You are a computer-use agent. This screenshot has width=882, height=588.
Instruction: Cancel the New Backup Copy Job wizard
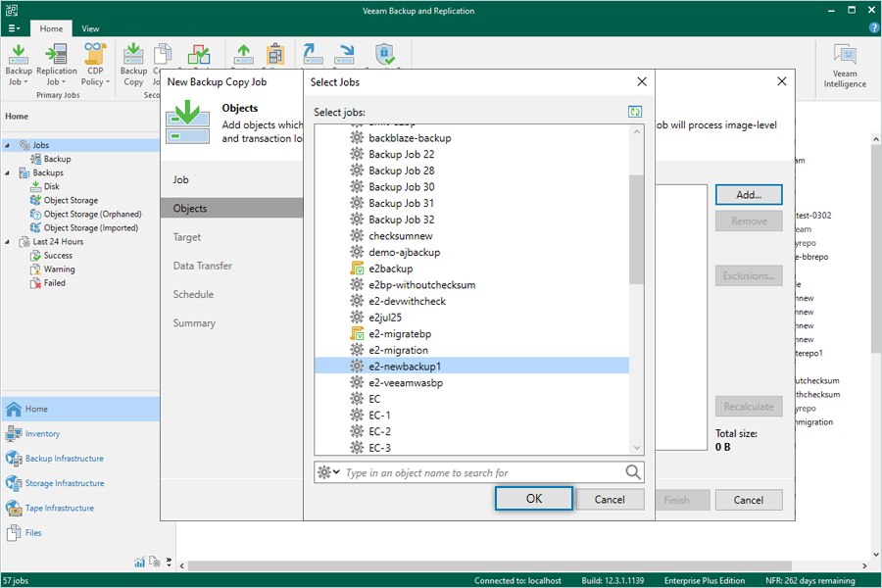pos(749,500)
